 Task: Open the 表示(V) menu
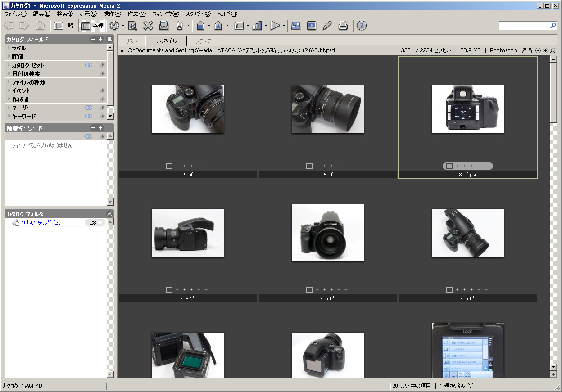pos(88,14)
